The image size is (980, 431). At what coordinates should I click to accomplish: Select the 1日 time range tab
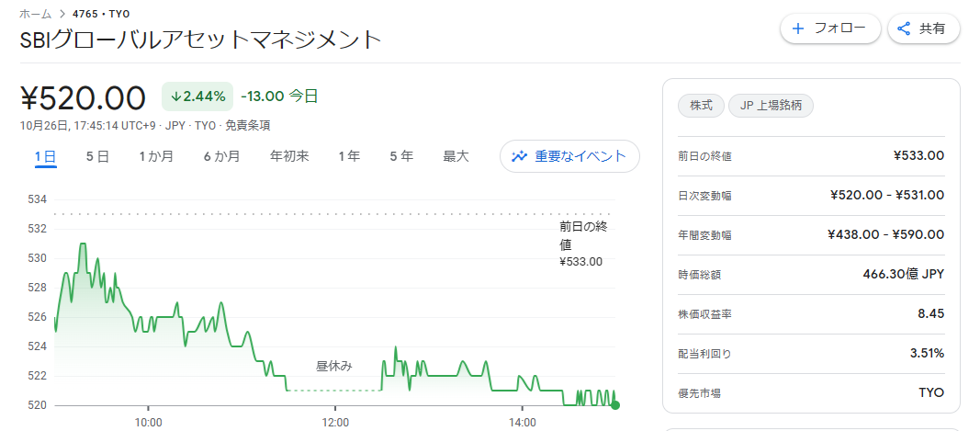45,156
